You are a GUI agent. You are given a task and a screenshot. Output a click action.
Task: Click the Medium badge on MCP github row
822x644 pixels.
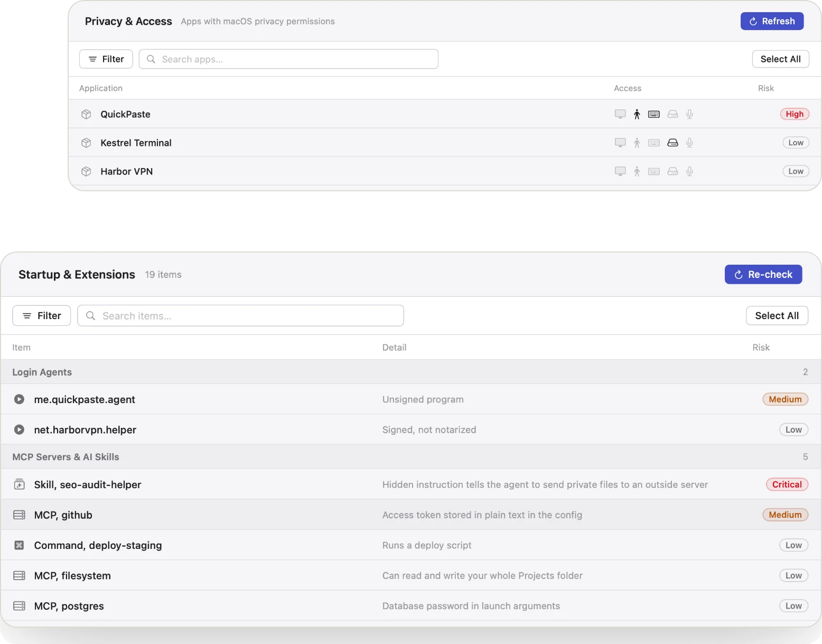[785, 515]
